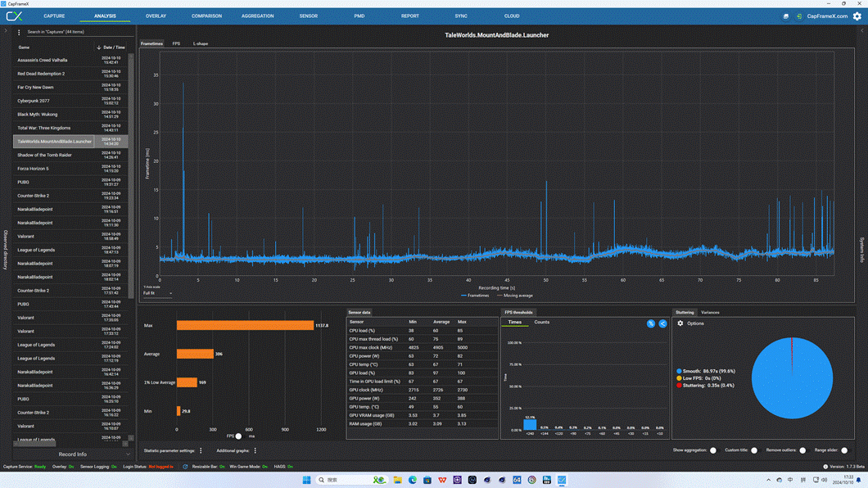Screen dimensions: 868x488
Task: Switch to the CAPTURE tab
Action: pos(54,16)
